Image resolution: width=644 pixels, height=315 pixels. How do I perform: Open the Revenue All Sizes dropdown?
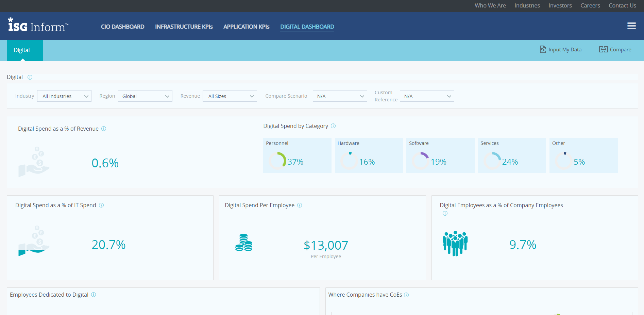pyautogui.click(x=230, y=96)
